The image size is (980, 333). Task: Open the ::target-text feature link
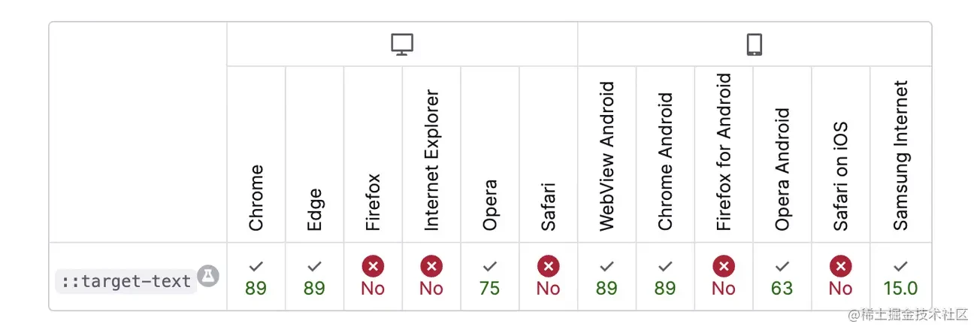click(x=126, y=282)
